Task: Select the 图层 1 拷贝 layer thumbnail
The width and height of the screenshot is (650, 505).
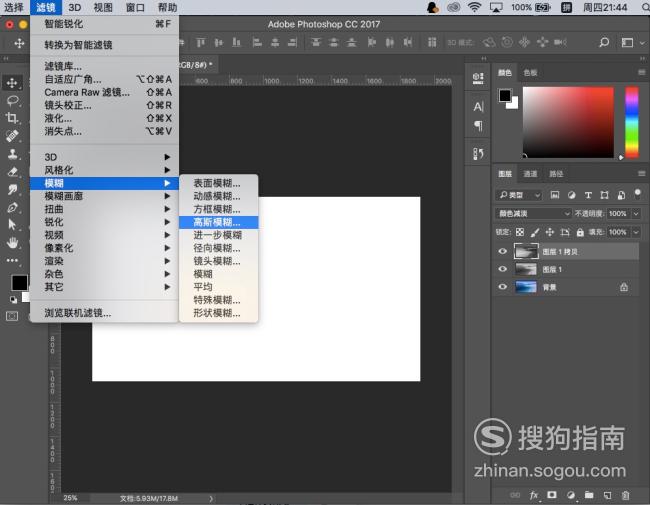Action: tap(526, 251)
